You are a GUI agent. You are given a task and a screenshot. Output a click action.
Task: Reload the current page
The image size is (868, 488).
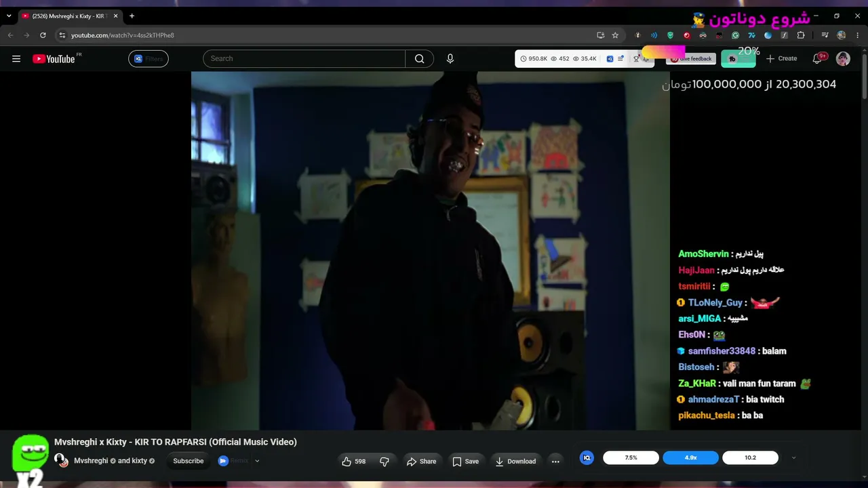point(43,35)
